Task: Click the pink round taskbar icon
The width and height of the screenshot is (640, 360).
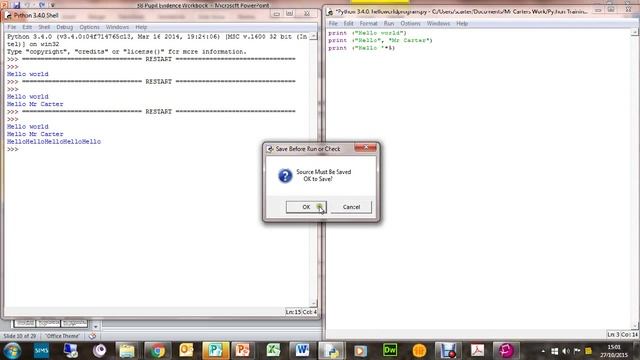Action: point(506,351)
